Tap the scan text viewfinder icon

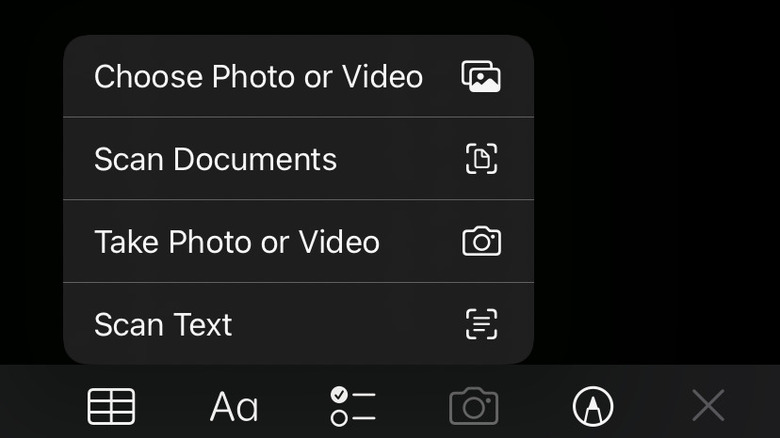coord(481,324)
